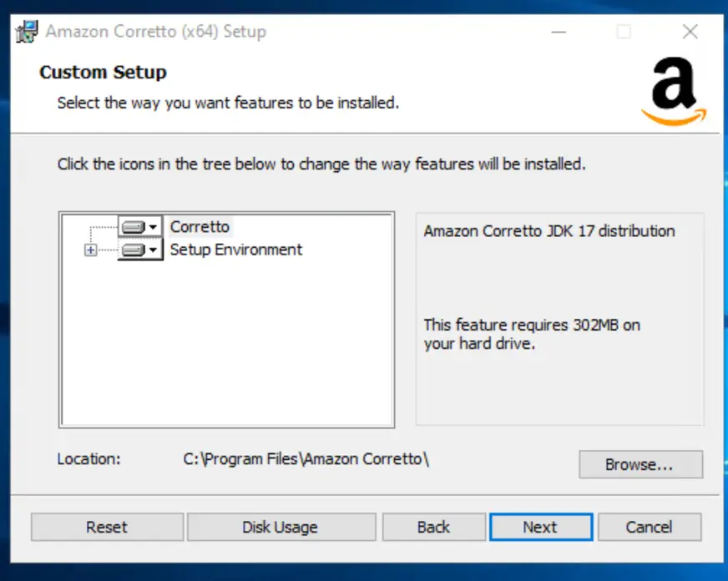The height and width of the screenshot is (581, 728).
Task: Open the Corretto feature install dropdown
Action: (140, 227)
